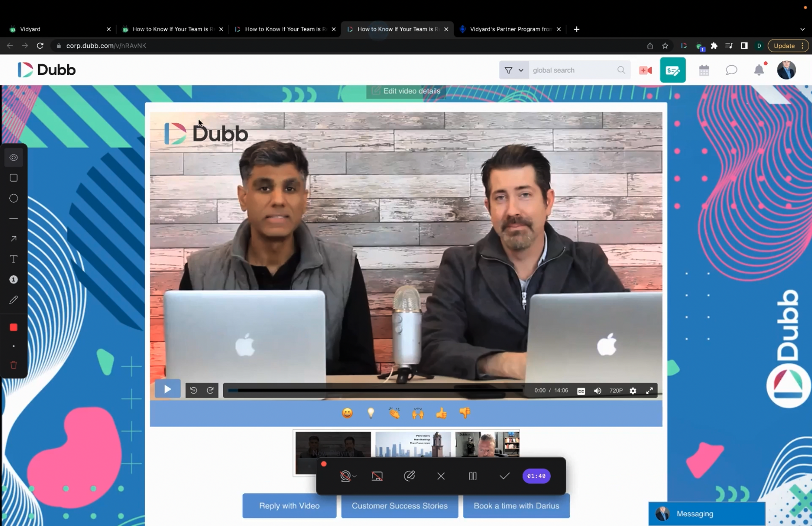Mute the video volume
This screenshot has height=526, width=812.
click(x=598, y=391)
